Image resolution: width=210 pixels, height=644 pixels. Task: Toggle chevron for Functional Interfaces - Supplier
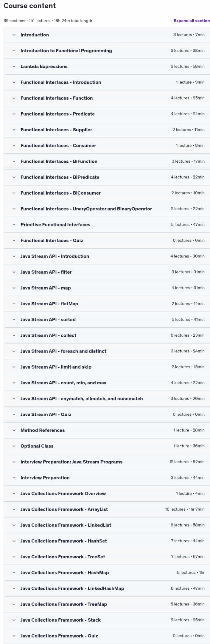click(14, 130)
